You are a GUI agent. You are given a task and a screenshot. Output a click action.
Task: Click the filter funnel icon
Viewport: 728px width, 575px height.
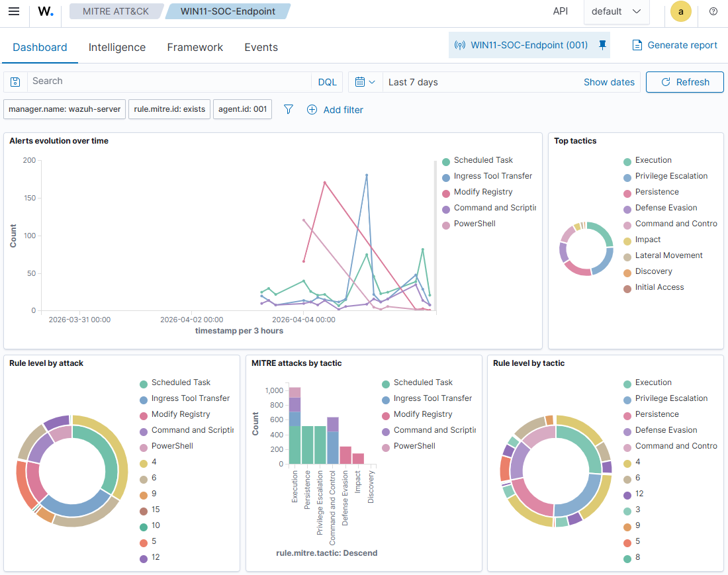point(289,110)
